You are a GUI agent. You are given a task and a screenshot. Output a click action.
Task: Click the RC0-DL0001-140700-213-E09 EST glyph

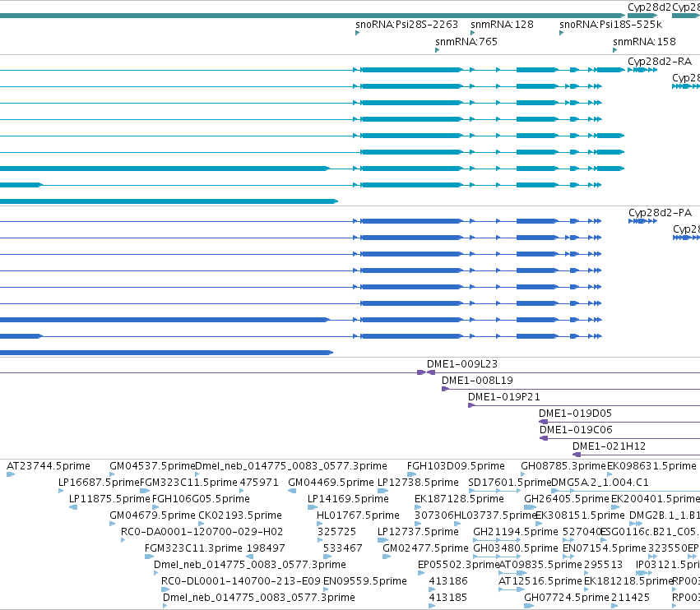tap(165, 589)
